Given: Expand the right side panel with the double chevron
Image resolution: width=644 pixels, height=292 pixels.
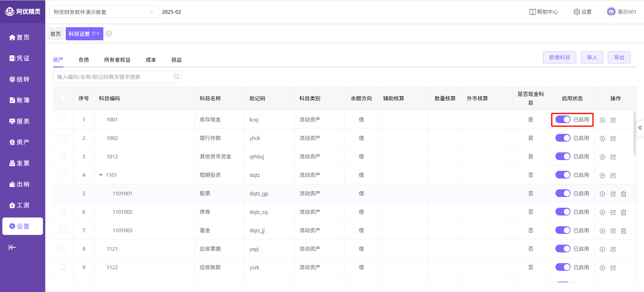Looking at the screenshot, I should [640, 128].
